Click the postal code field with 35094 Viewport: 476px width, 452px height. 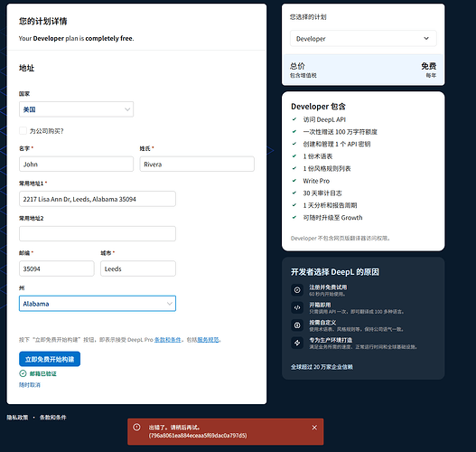click(57, 268)
